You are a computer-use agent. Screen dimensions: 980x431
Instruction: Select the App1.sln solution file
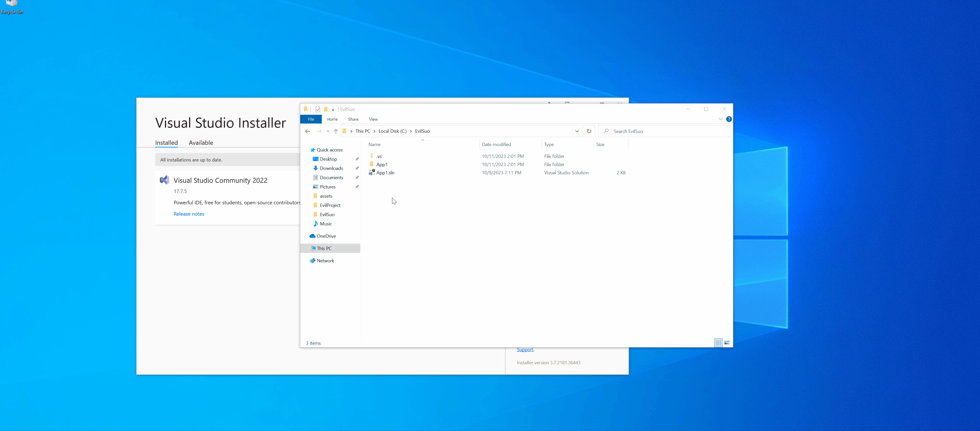(385, 173)
